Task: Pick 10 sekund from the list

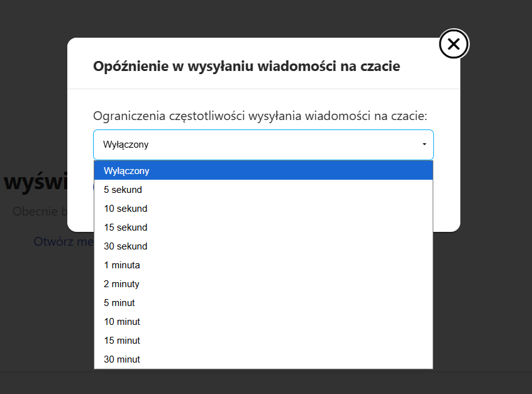Action: click(x=263, y=209)
